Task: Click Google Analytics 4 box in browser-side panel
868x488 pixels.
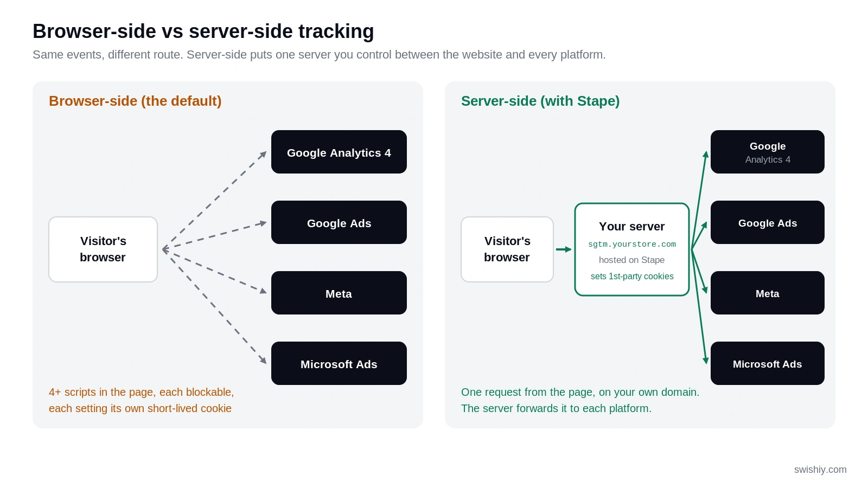Action: (339, 152)
